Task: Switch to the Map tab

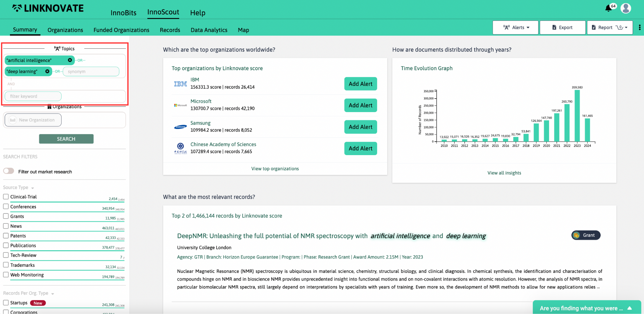Action: (x=243, y=30)
